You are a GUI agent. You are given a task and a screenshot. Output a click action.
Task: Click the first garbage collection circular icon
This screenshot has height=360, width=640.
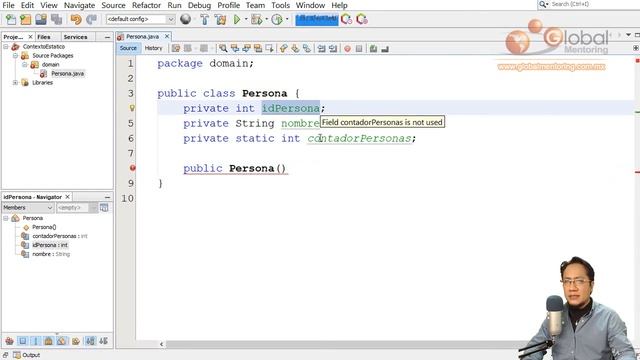(347, 19)
